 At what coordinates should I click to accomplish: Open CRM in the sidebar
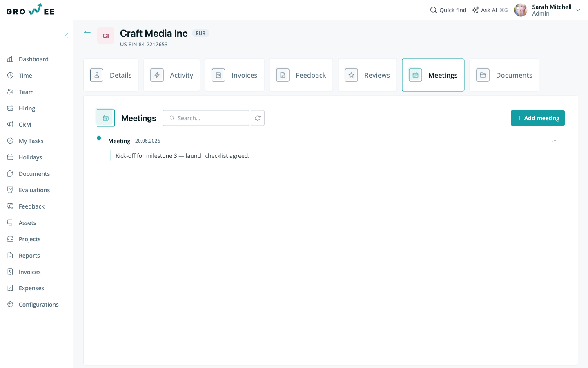[x=25, y=125]
